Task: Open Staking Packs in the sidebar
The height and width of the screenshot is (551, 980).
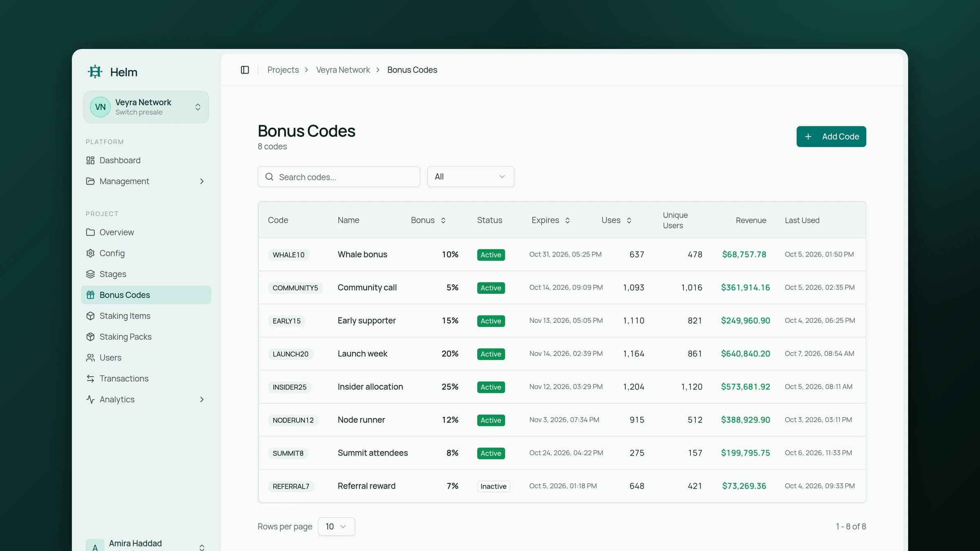Action: coord(146,337)
